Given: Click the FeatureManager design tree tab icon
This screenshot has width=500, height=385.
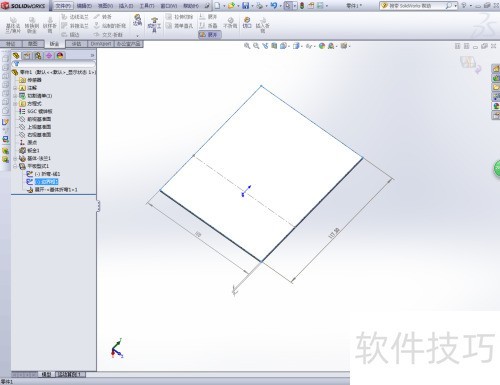Looking at the screenshot, I should pos(16,56).
